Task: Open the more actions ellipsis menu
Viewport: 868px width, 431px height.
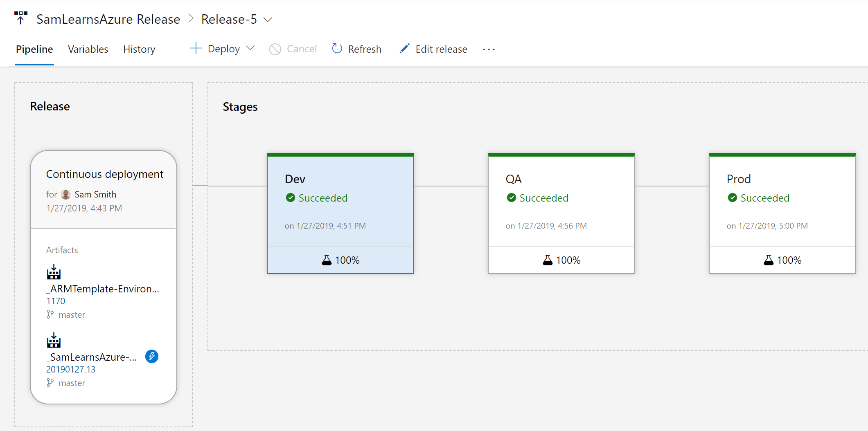Action: [x=489, y=49]
